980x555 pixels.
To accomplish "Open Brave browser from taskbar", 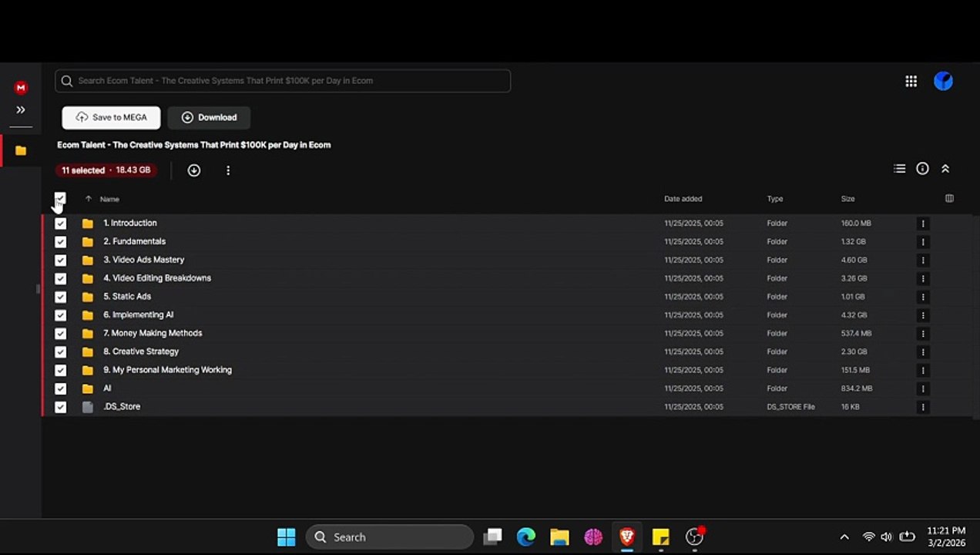I will (626, 537).
